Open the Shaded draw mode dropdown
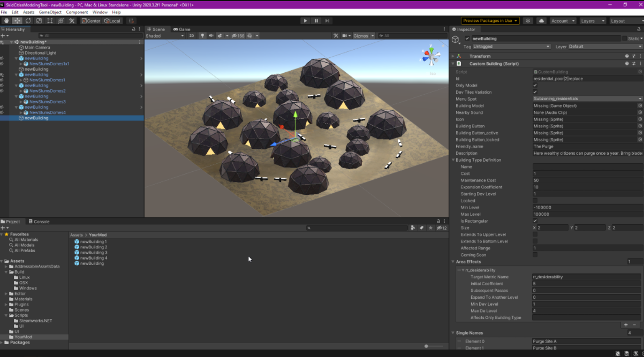The height and width of the screenshot is (357, 644). tap(164, 36)
